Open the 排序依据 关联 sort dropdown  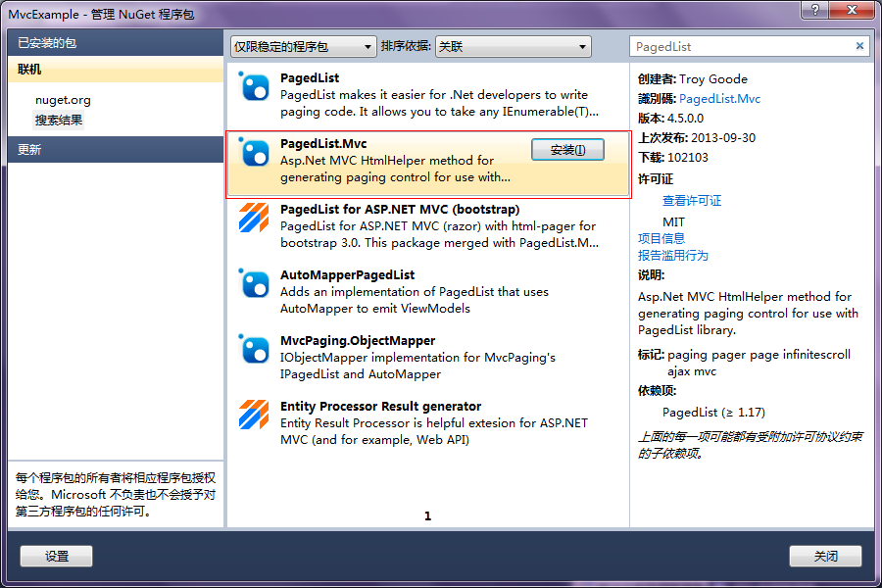pyautogui.click(x=513, y=47)
